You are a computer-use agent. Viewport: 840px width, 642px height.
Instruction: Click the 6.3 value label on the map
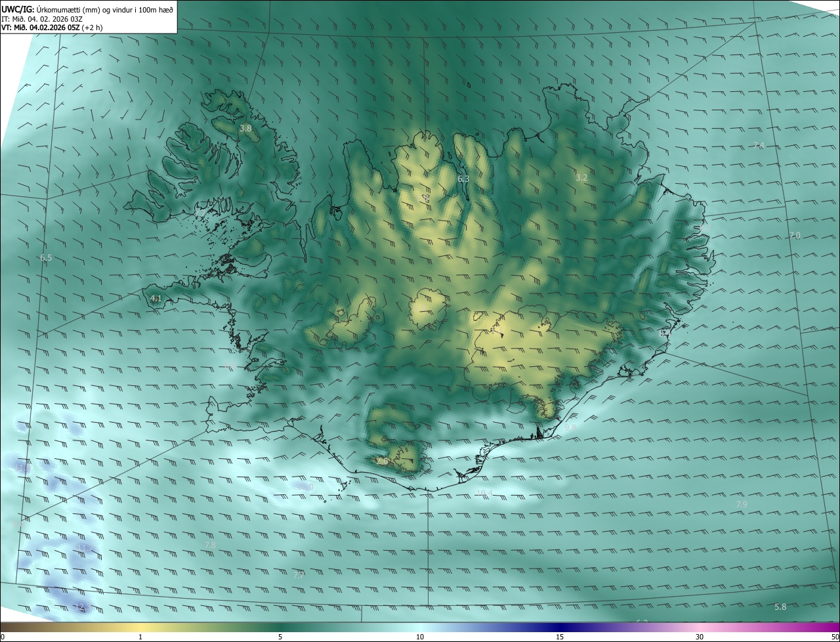coord(463,179)
